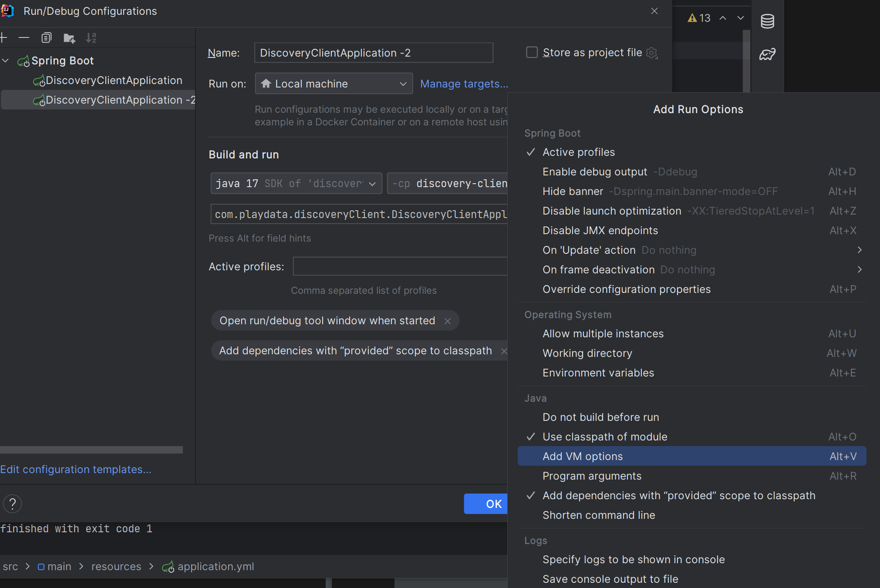The image size is (880, 588).
Task: Click the remove configuration minus icon
Action: (x=24, y=37)
